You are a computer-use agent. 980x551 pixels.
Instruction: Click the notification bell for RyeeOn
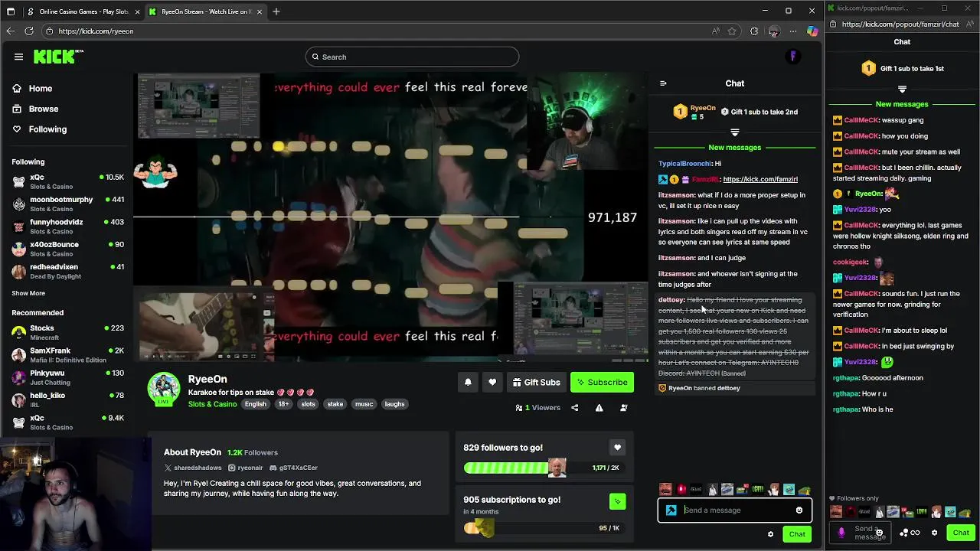(468, 382)
